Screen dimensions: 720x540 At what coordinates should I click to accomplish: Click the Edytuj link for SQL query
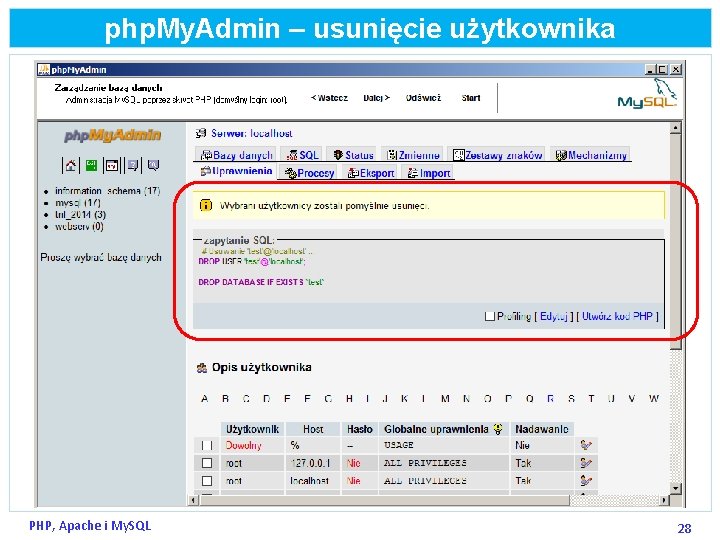(x=553, y=316)
